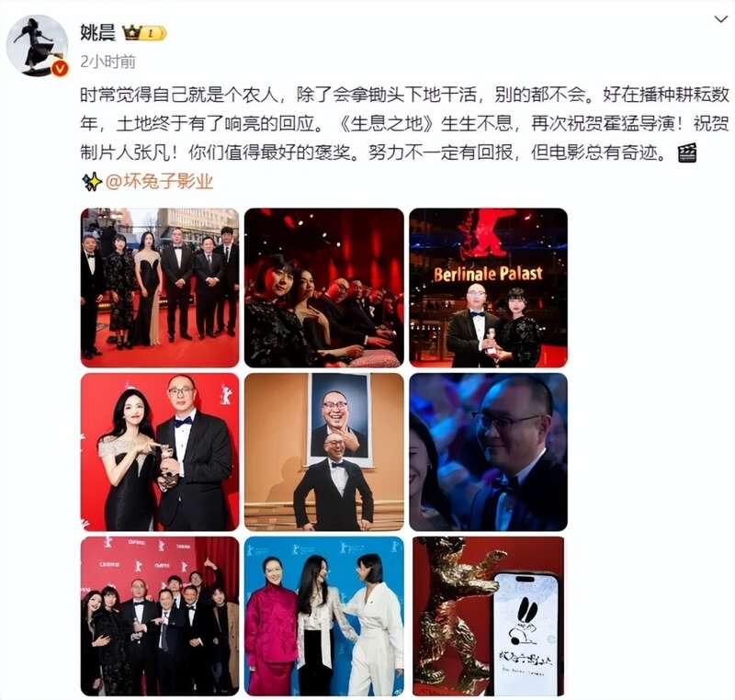Open the three women blue backdrop photo

coord(324,616)
